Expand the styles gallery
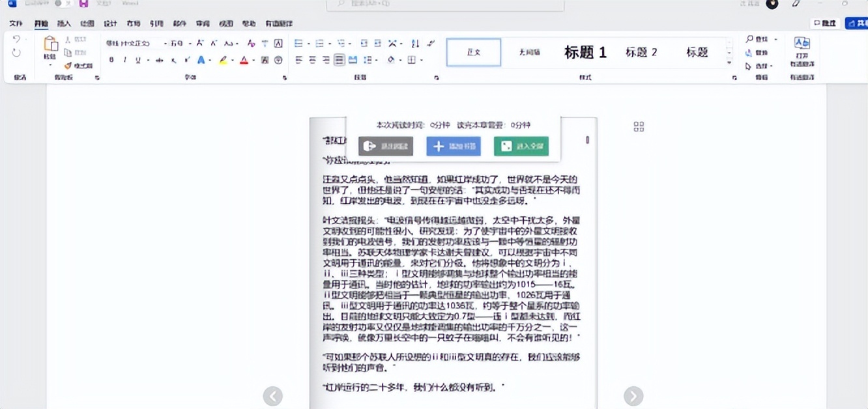Screen dimensions: 868x409 coord(729,64)
